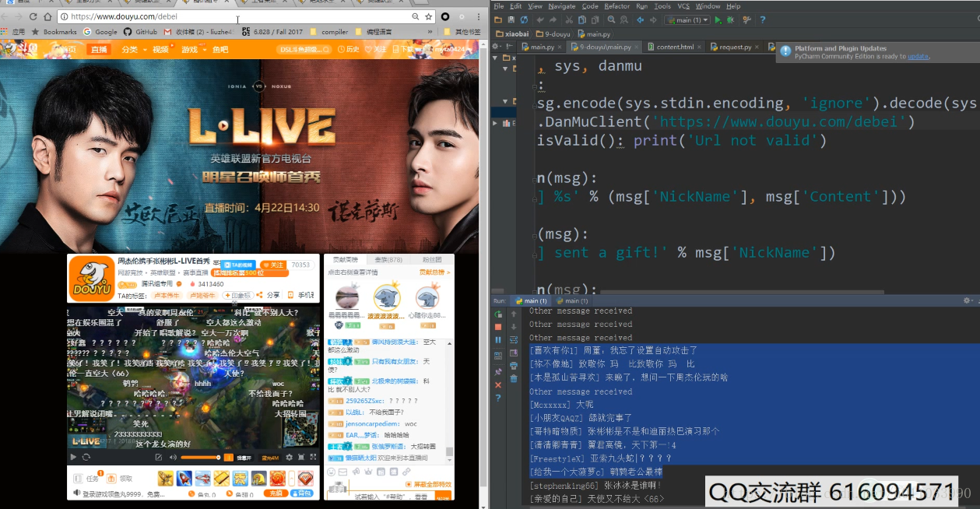Viewport: 980px width, 509px height.
Task: Mute the Douyu player volume icon
Action: (173, 457)
